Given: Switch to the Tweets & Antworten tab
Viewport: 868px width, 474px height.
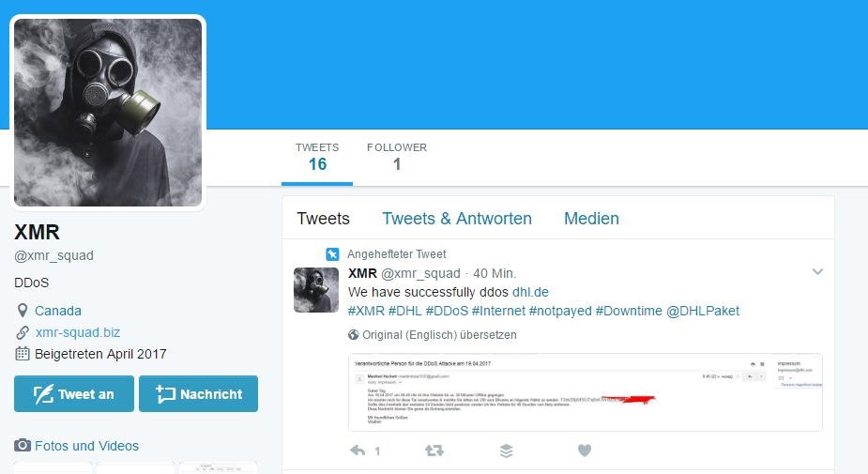Looking at the screenshot, I should click(x=457, y=218).
